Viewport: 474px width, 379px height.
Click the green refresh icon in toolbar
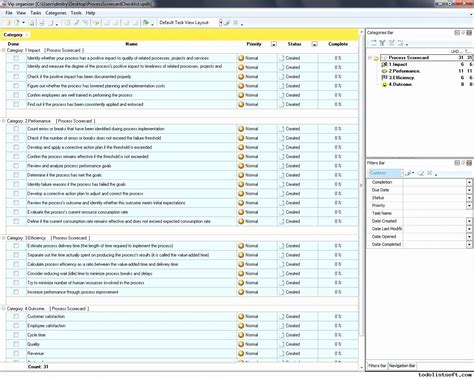click(x=146, y=23)
